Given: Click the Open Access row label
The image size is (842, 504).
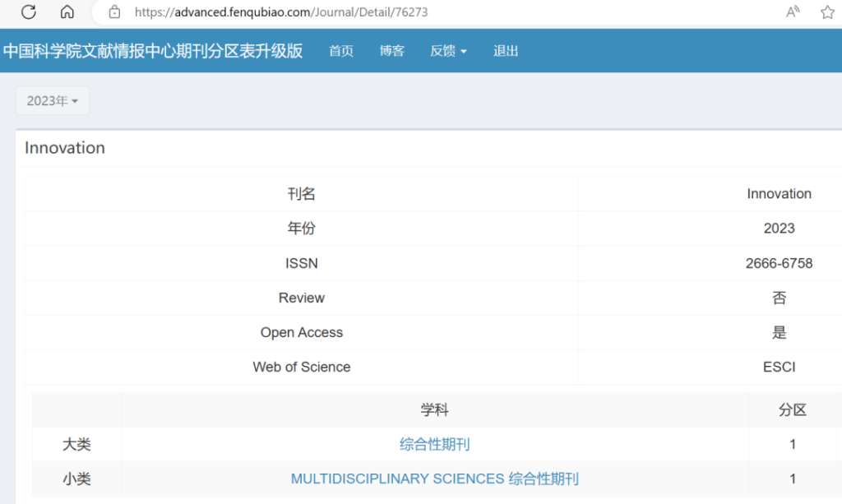Looking at the screenshot, I should coord(301,333).
